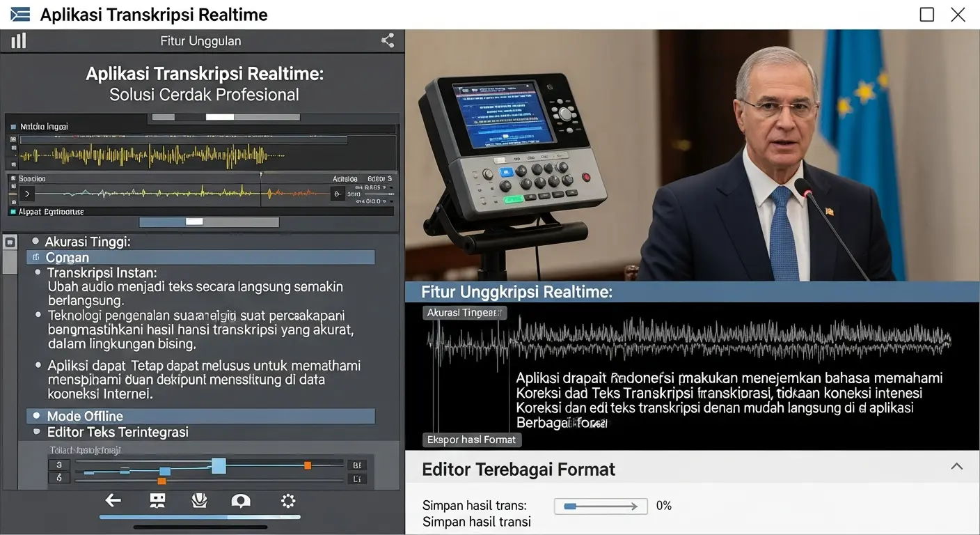
Task: Collapse the Editor Terebagai Format section
Action: [x=957, y=467]
